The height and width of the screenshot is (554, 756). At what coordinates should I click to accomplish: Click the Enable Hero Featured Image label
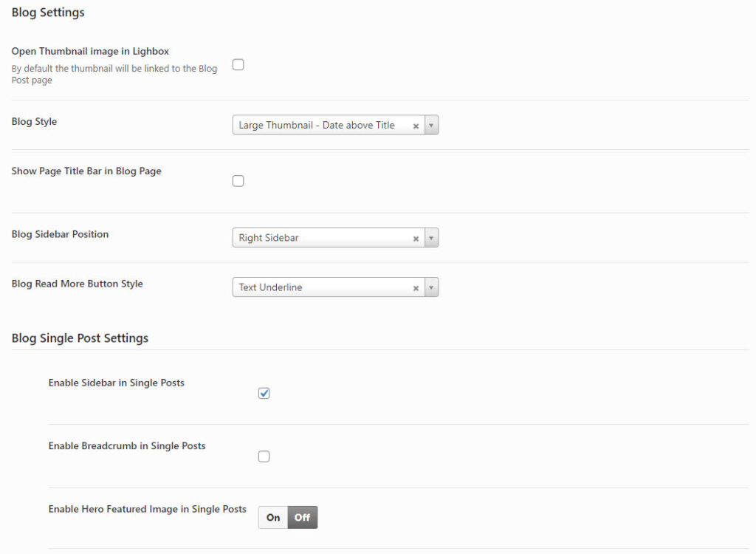click(x=148, y=509)
